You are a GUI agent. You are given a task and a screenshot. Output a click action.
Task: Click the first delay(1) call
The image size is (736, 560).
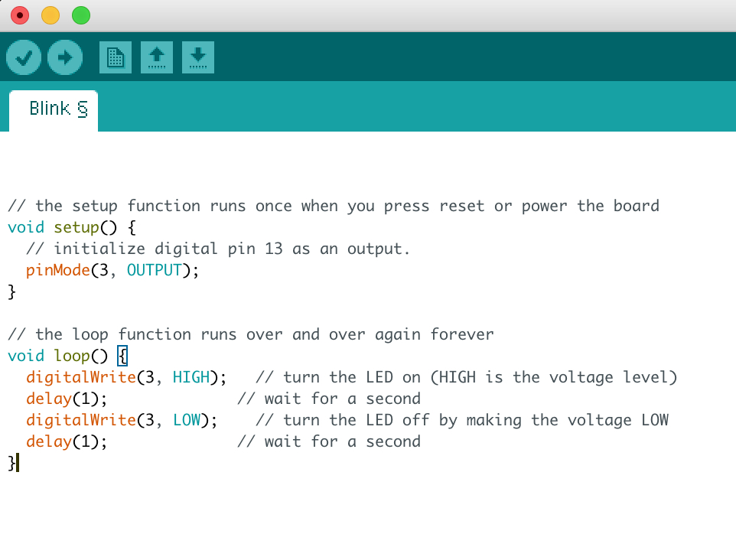(x=67, y=399)
